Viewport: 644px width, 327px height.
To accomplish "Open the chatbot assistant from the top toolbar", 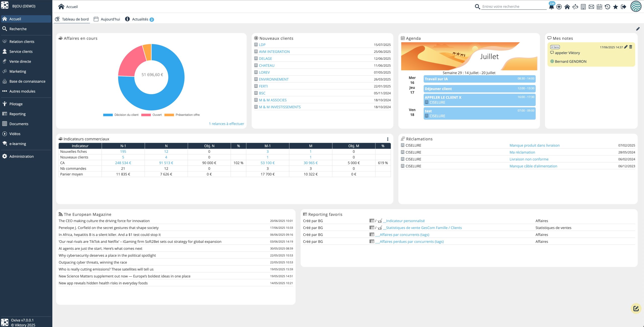I will pos(575,7).
